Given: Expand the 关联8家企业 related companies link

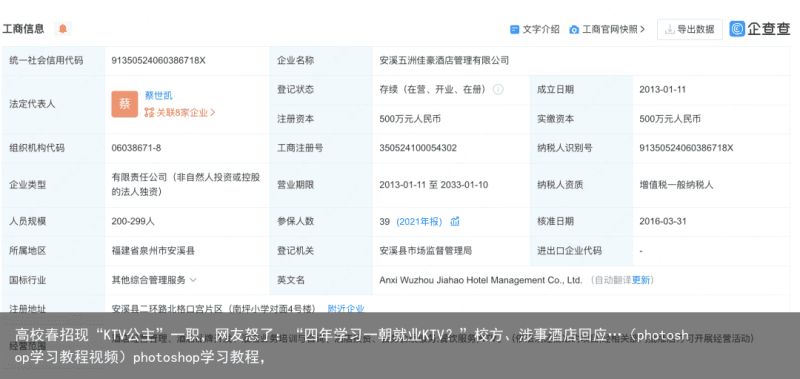Looking at the screenshot, I should coord(180,113).
